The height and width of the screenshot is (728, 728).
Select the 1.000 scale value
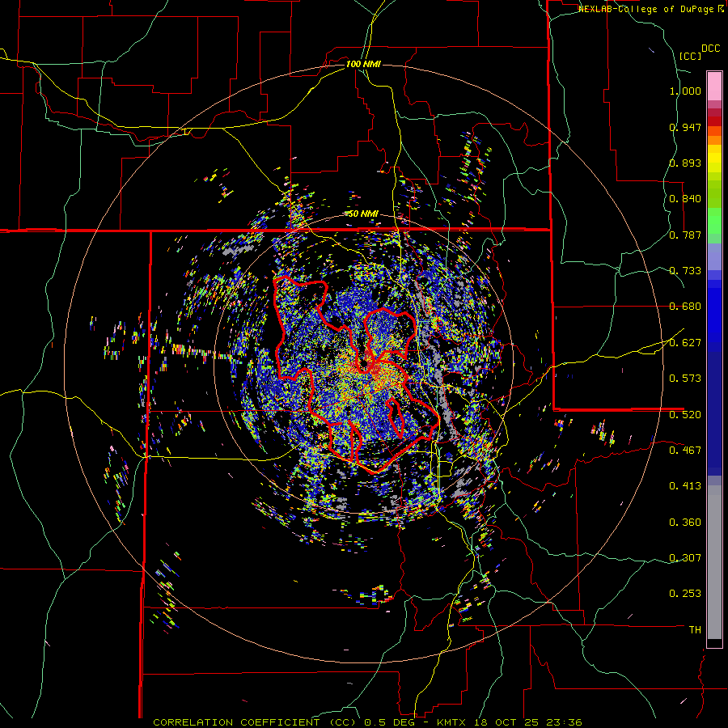[685, 91]
